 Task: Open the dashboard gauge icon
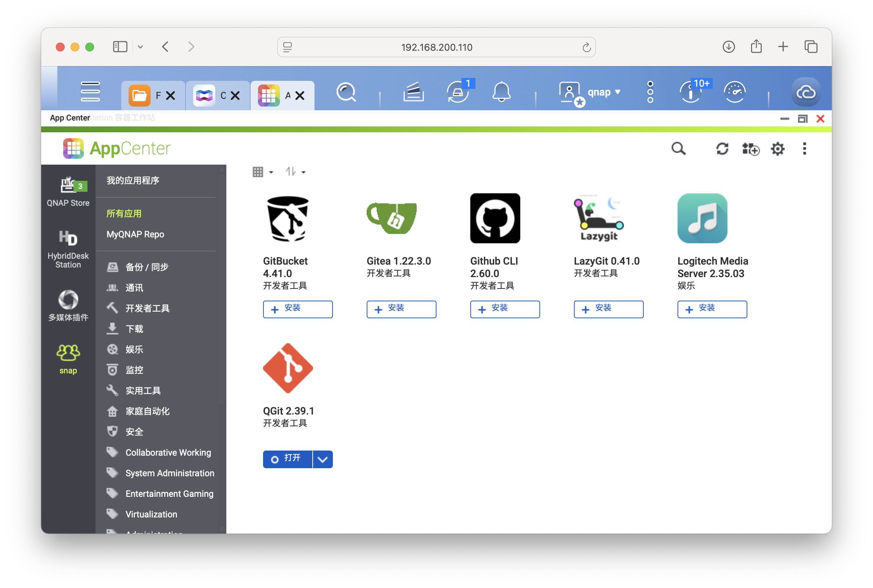click(x=735, y=92)
